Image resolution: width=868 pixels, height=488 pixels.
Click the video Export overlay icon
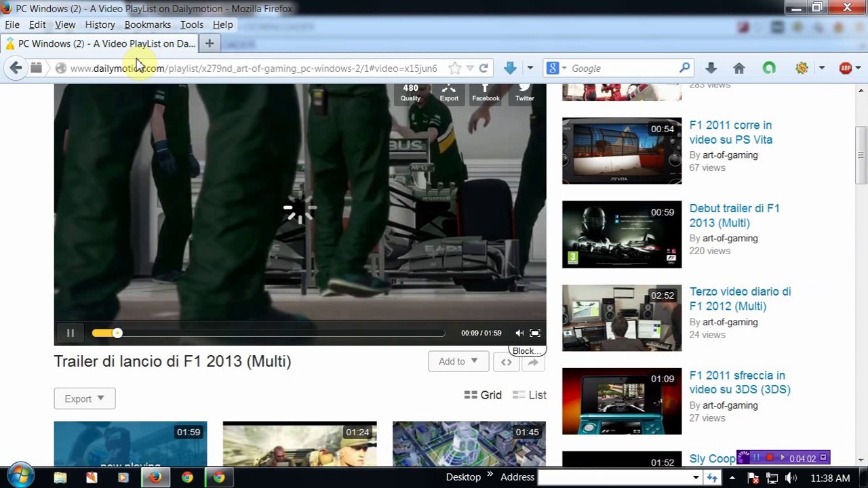(449, 93)
